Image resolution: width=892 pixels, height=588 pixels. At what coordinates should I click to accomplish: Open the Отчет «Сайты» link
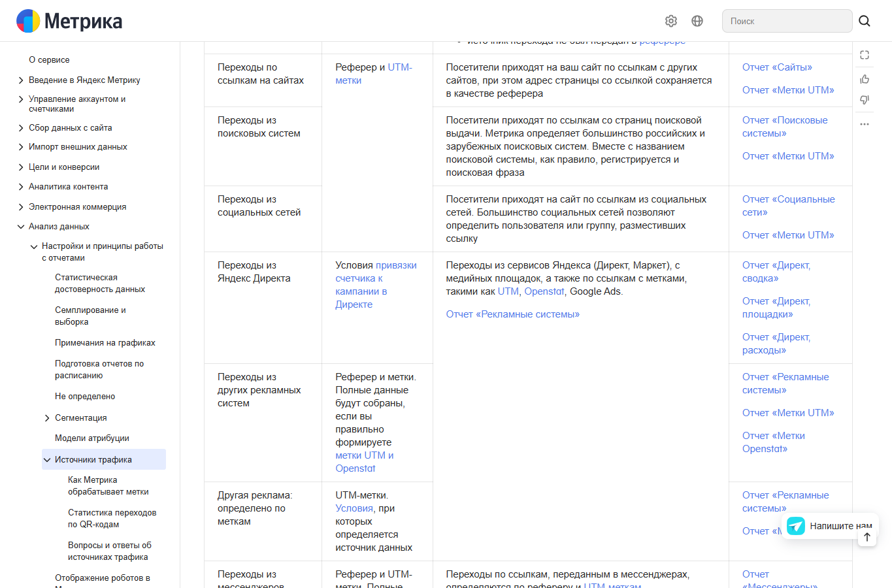(x=777, y=67)
